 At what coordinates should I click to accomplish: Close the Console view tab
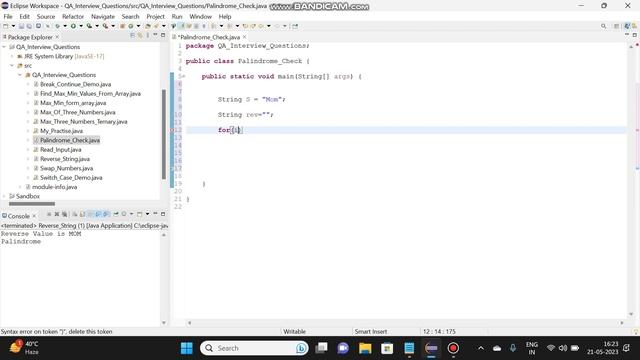tap(34, 216)
